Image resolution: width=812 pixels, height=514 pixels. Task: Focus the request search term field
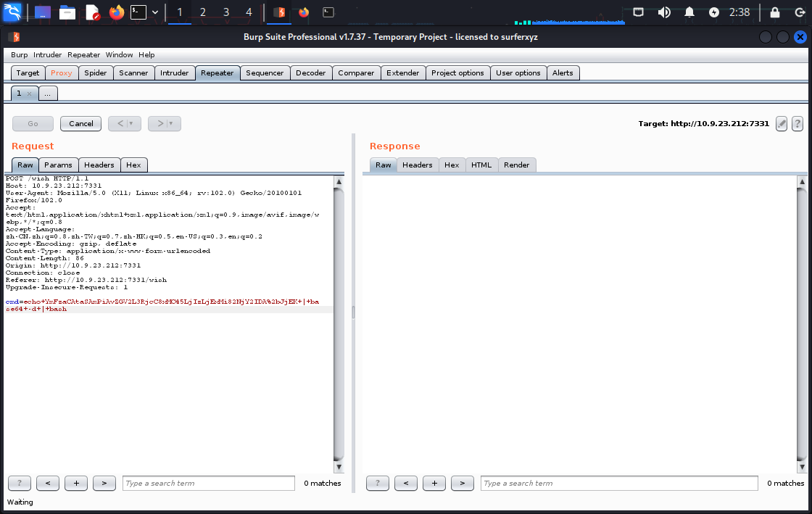(209, 483)
